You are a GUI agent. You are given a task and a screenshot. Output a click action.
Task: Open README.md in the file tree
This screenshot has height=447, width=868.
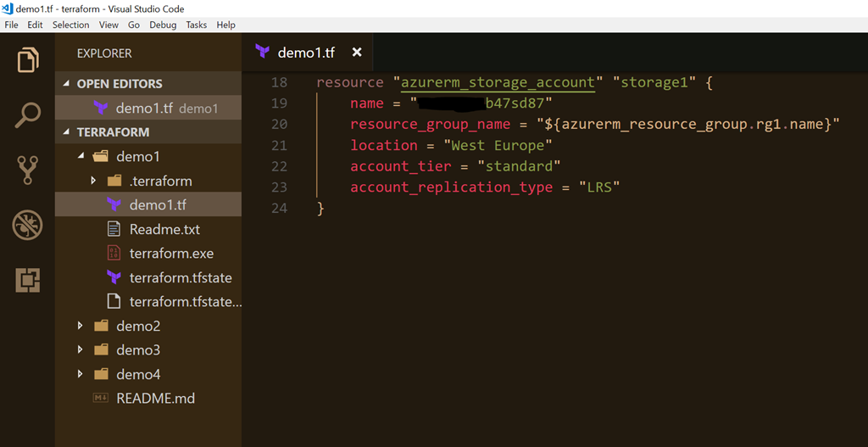click(x=155, y=398)
